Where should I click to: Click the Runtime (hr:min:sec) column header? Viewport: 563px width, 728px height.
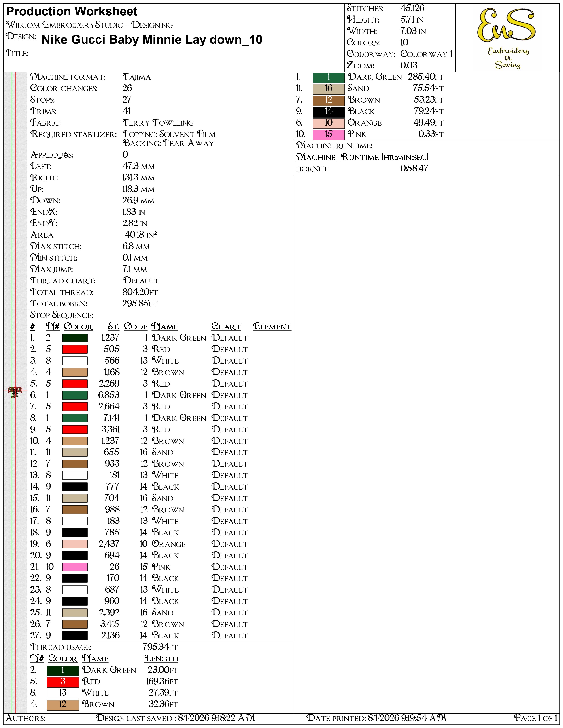385,157
